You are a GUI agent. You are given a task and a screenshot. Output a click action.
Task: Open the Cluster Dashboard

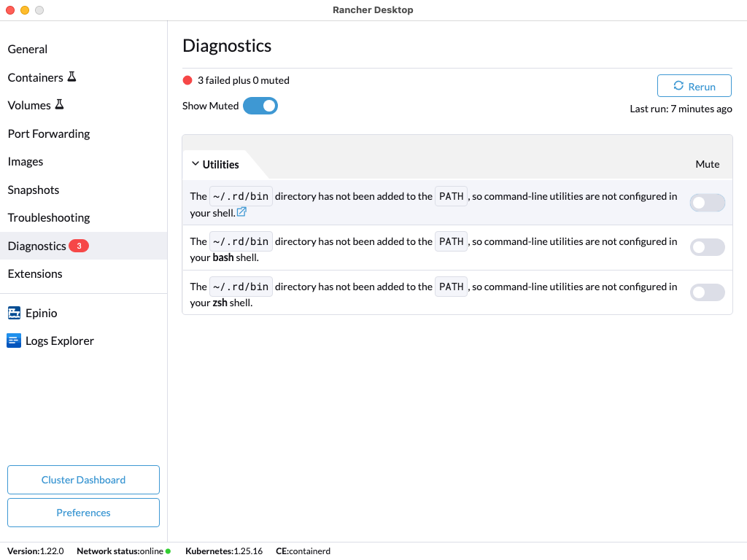point(83,480)
